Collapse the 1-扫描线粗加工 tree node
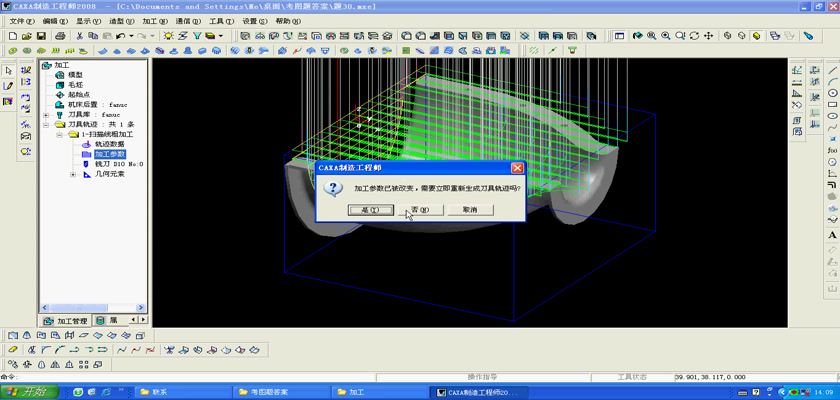The height and width of the screenshot is (400, 840). (59, 134)
